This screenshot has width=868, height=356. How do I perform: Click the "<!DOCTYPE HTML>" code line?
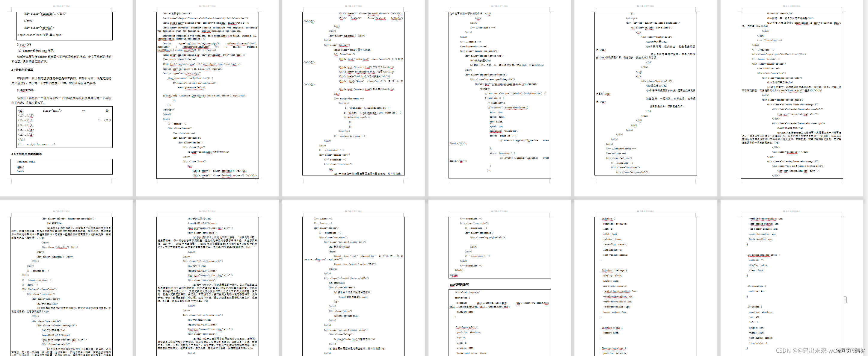click(x=26, y=162)
